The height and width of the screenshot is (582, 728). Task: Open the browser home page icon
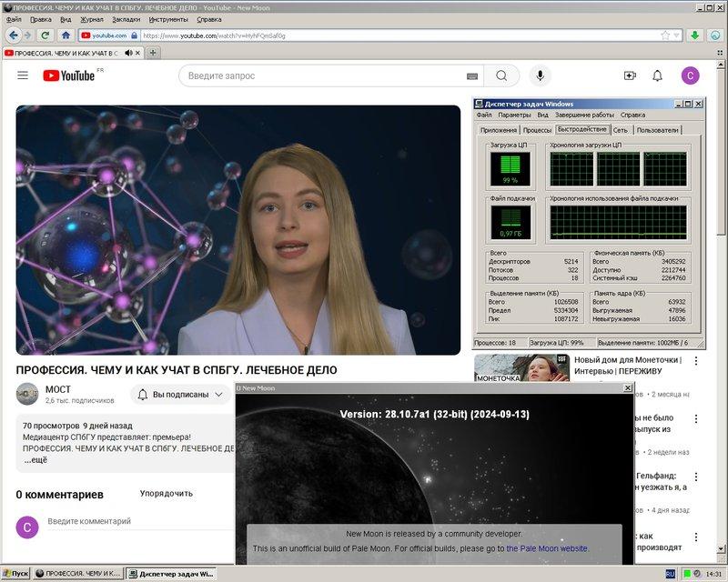(66, 35)
